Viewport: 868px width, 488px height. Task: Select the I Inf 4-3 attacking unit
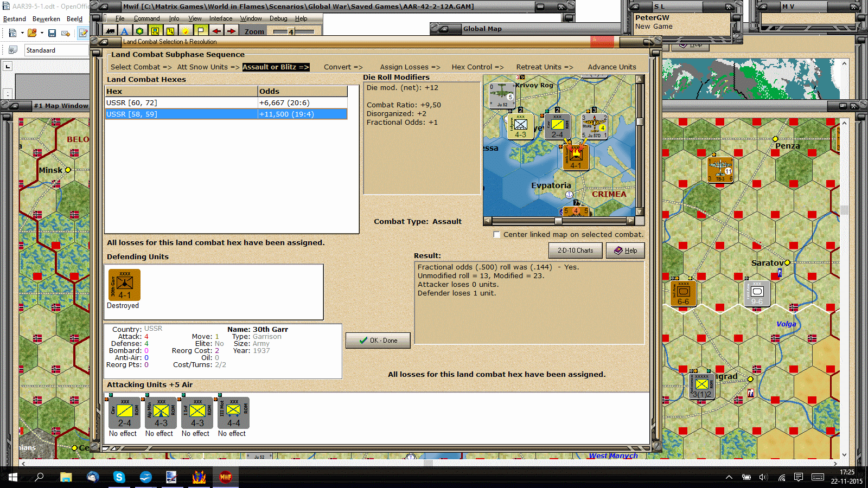point(197,413)
